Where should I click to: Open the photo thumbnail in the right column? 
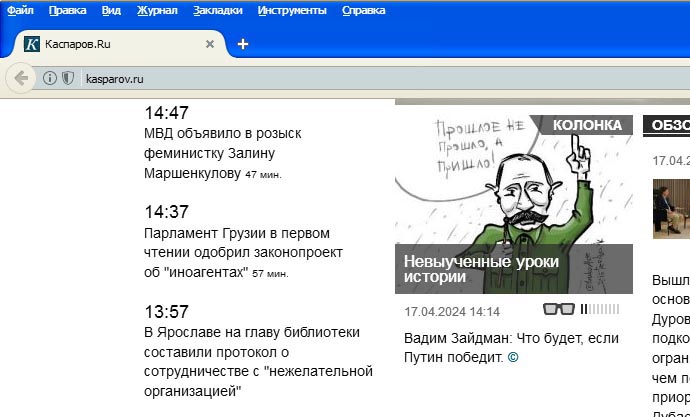(671, 208)
